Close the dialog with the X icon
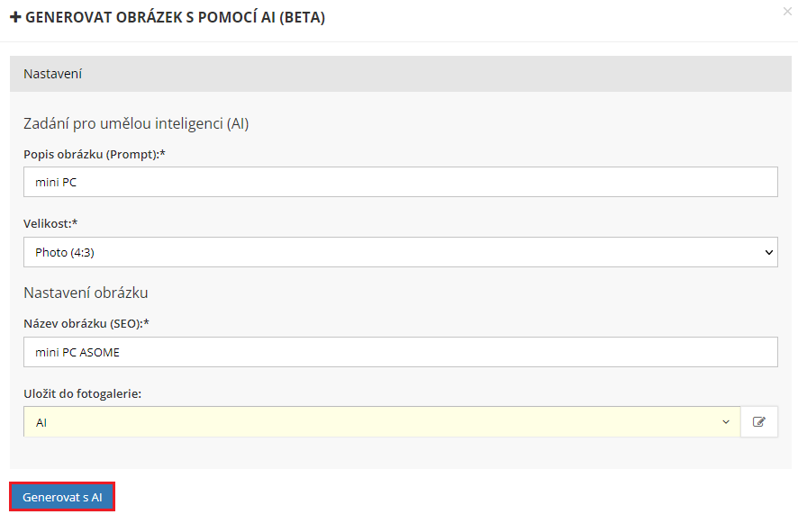The height and width of the screenshot is (532, 798). coord(788,12)
